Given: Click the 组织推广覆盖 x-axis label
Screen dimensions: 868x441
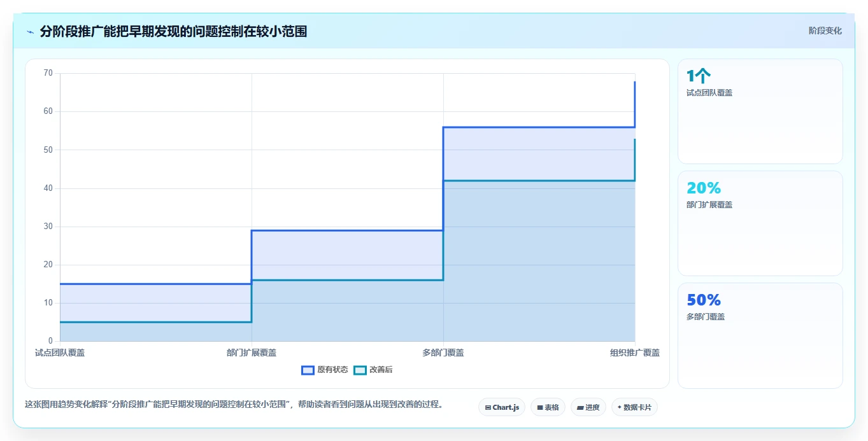Looking at the screenshot, I should point(635,353).
